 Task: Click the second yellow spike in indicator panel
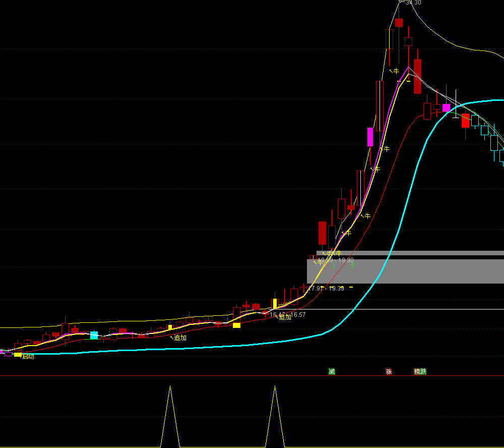click(275, 404)
